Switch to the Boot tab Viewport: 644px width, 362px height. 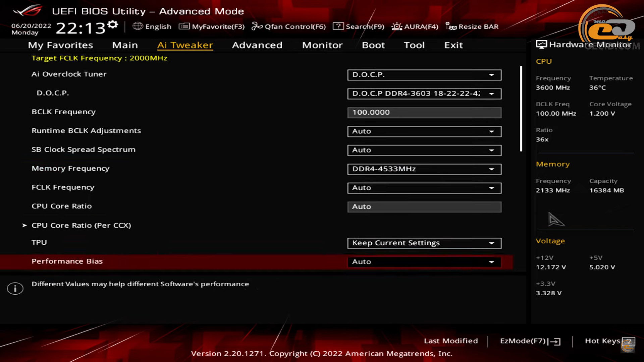coord(373,45)
